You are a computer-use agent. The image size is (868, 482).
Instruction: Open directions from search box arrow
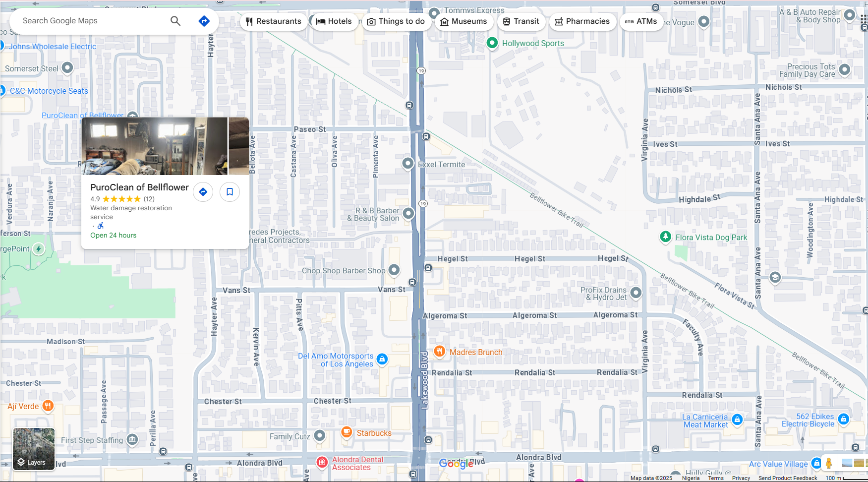coord(204,21)
